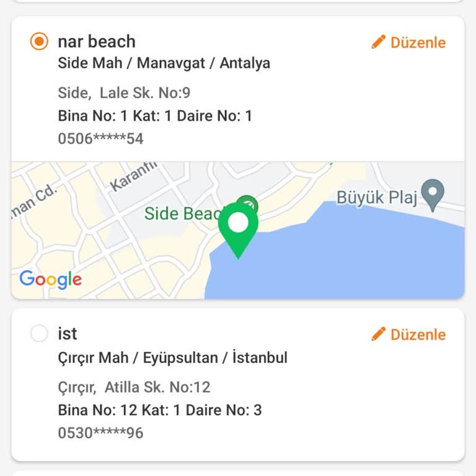Image resolution: width=476 pixels, height=476 pixels.
Task: Select the ist address title
Action: [68, 333]
